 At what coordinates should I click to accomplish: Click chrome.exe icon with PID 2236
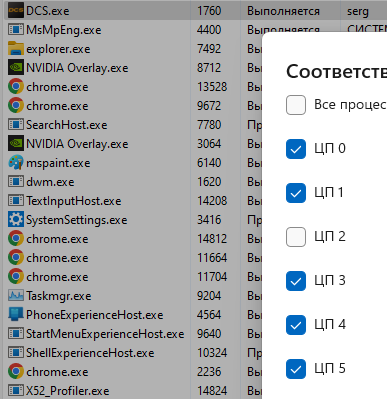(16, 372)
